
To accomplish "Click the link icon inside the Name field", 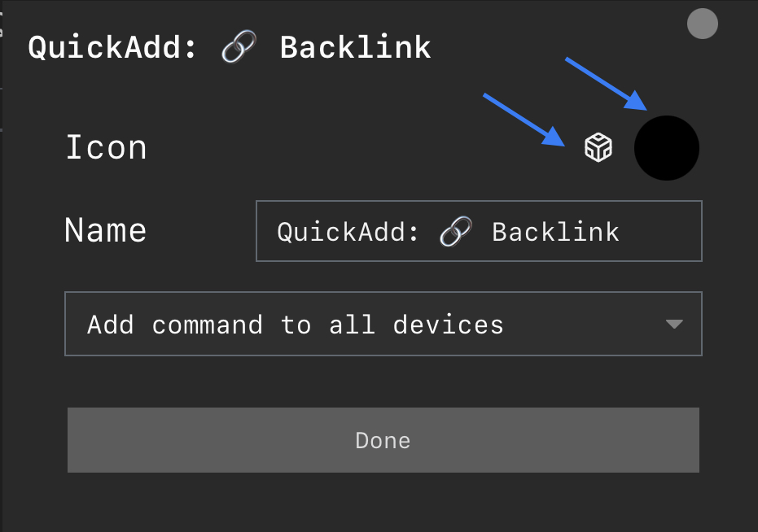I will pyautogui.click(x=454, y=231).
